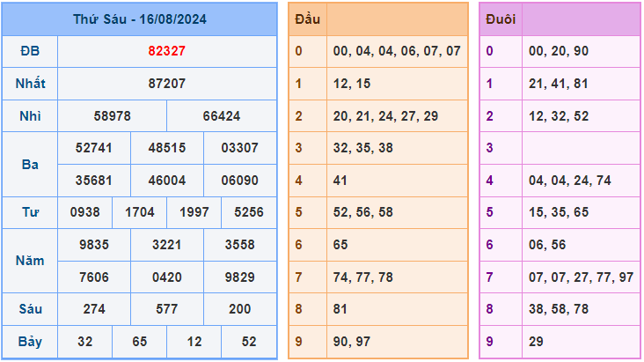Select fifth prize number 0420
This screenshot has width=644, height=362.
click(167, 277)
